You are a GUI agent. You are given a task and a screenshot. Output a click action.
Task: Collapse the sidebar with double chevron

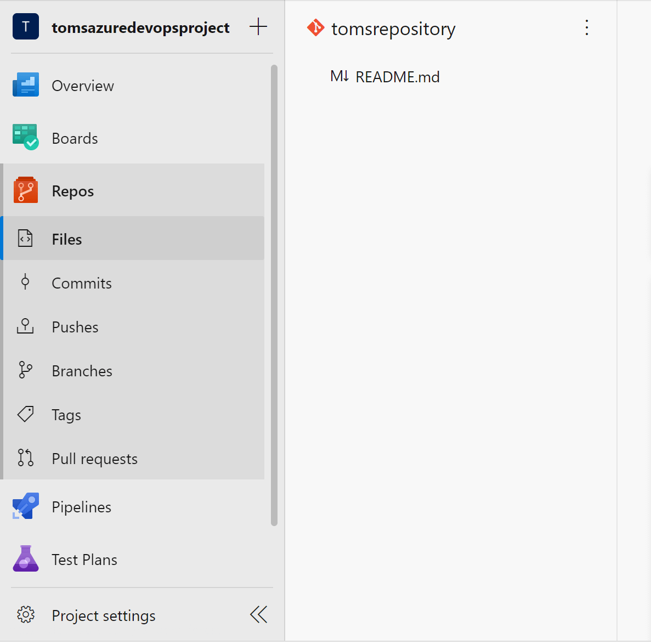click(x=258, y=614)
